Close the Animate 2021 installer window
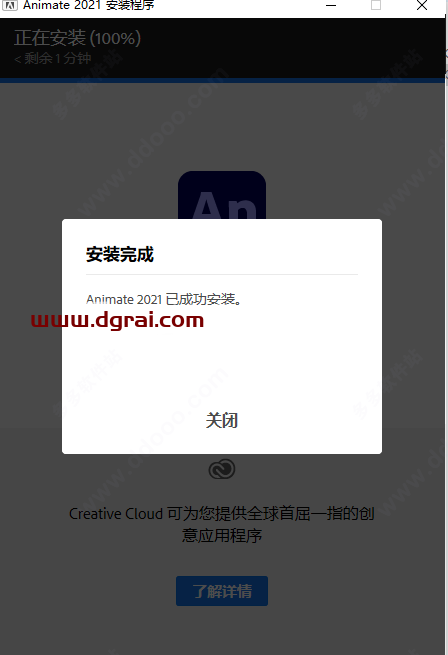Image resolution: width=448 pixels, height=655 pixels. point(422,5)
